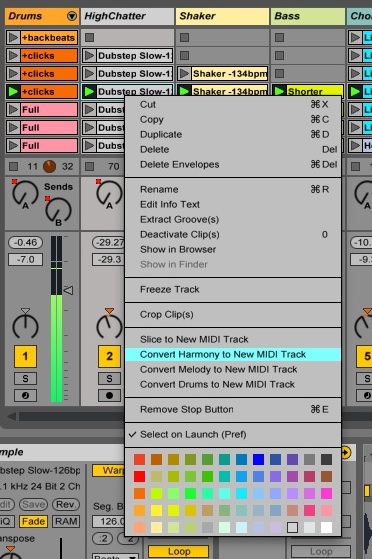
Task: Arm the Drums track record button
Action: click(25, 395)
